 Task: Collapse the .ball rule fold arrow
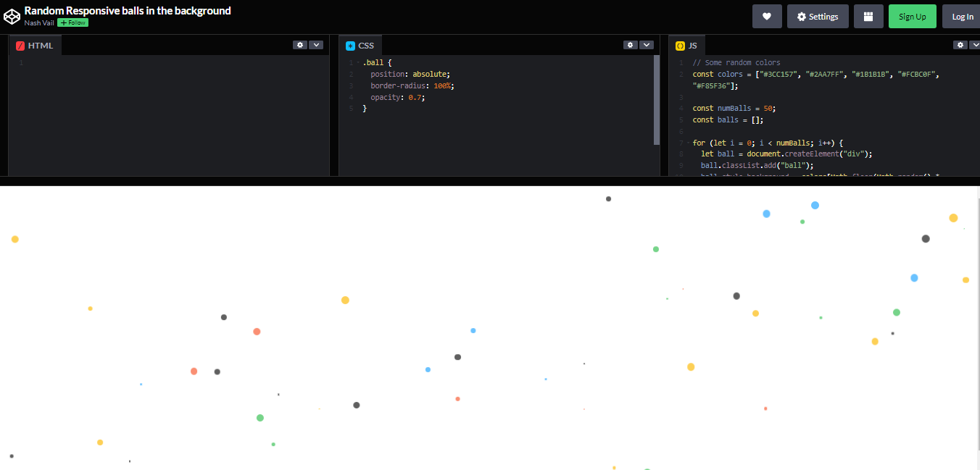pos(359,63)
